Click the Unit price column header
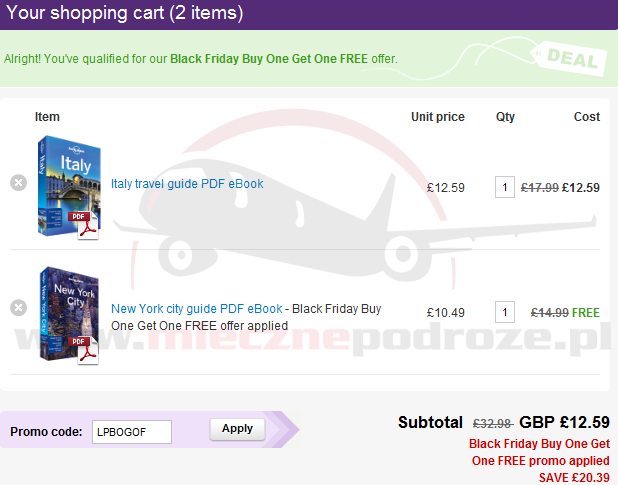 point(437,117)
